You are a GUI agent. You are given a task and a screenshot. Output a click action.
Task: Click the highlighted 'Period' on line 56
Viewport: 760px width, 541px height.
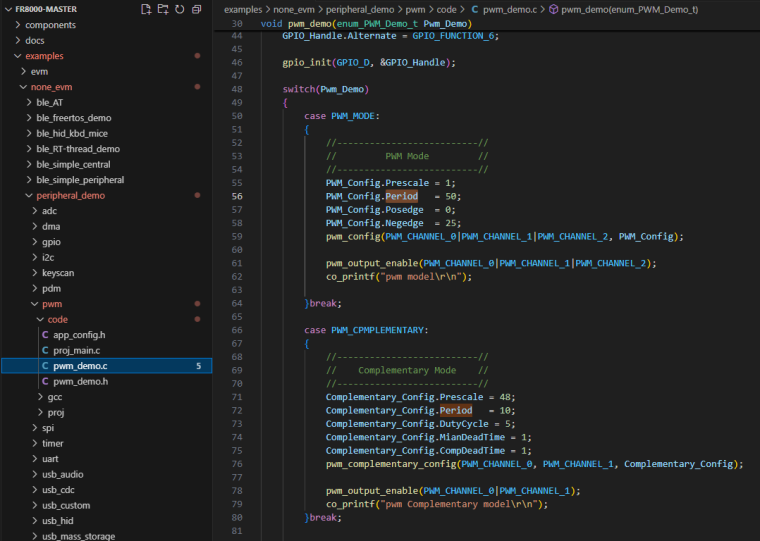tap(401, 196)
